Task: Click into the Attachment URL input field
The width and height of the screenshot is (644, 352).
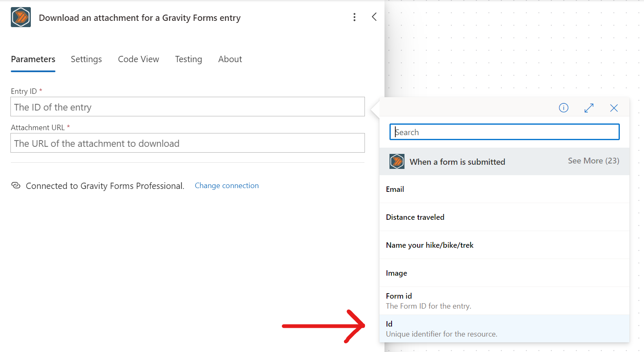Action: (187, 143)
